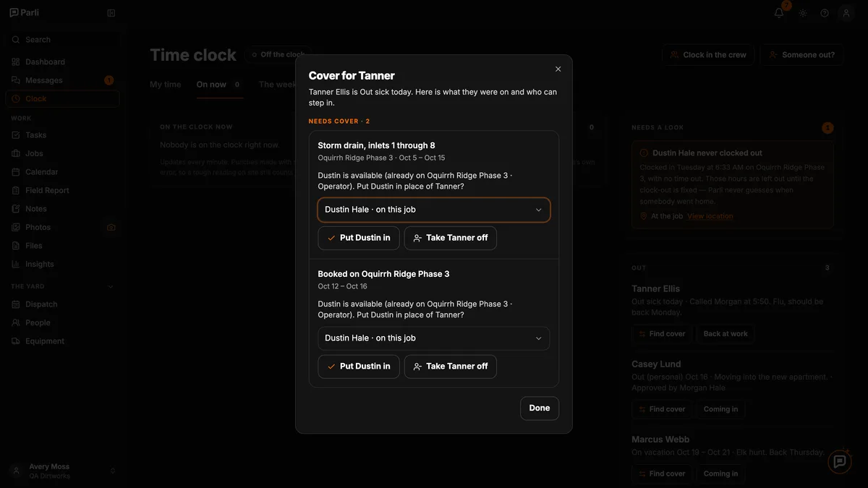
Task: Toggle the Off the clock status button
Action: pos(278,55)
